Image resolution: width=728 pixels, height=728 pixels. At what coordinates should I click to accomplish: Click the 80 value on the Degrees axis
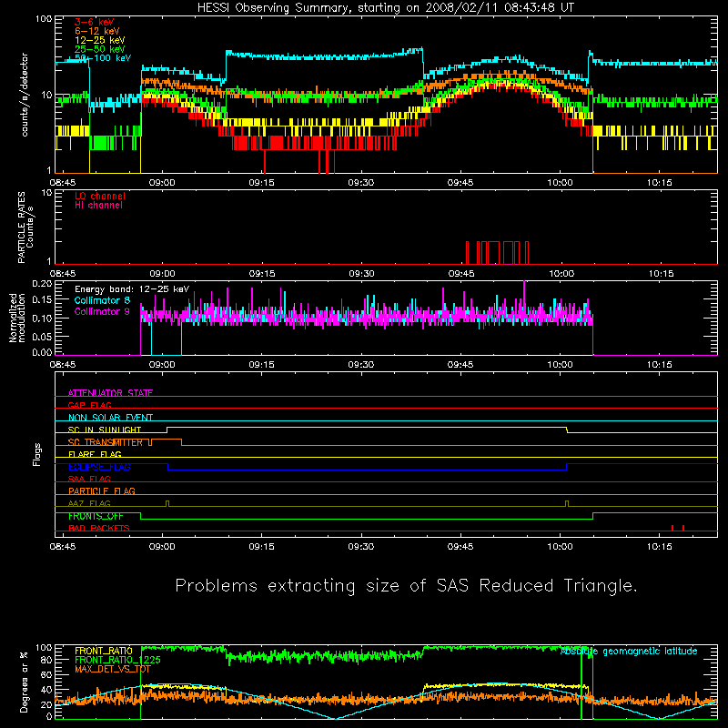coord(46,660)
